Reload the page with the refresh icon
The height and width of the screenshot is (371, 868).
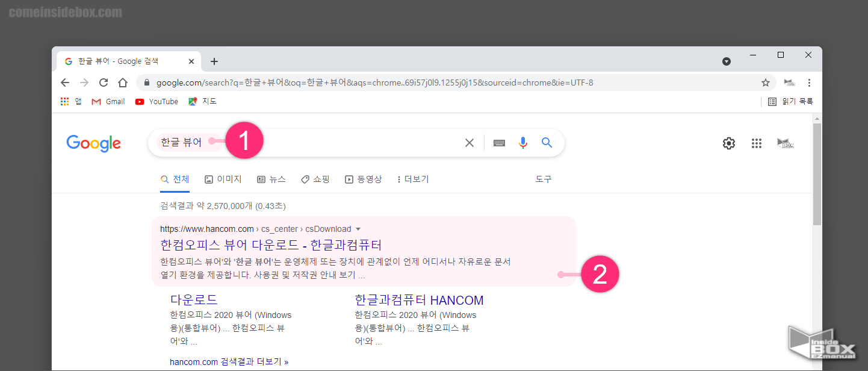[104, 83]
